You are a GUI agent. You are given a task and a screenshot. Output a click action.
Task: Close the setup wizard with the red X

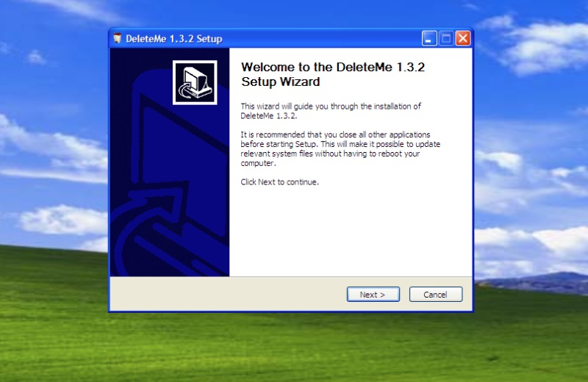(x=462, y=38)
